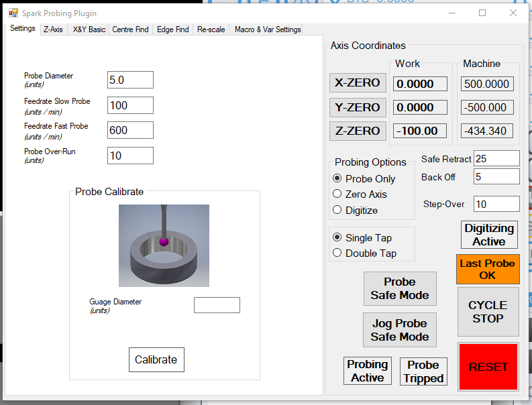Open the Z-Axis tab
532x405 pixels.
tap(53, 30)
